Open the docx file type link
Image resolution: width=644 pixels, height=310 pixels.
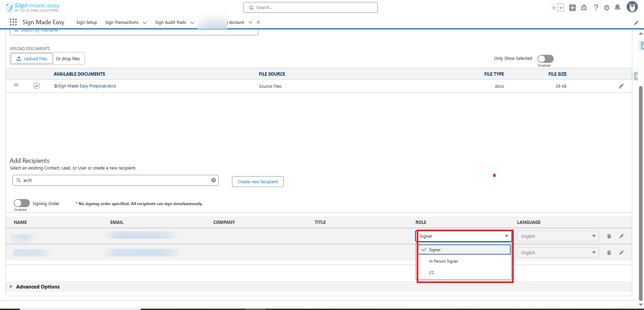pos(499,86)
